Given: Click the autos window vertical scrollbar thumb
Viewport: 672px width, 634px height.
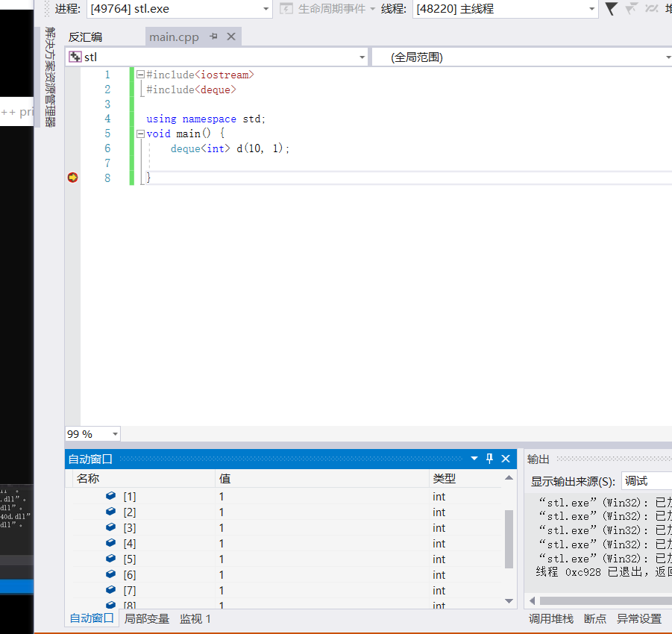Looking at the screenshot, I should click(x=509, y=539).
